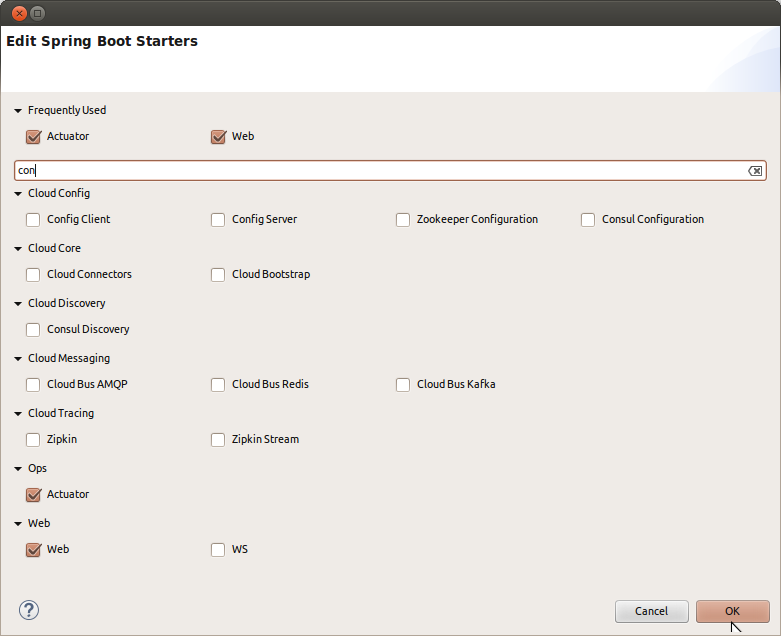
Task: Uncheck Actuator under Frequently Used
Action: 33,136
